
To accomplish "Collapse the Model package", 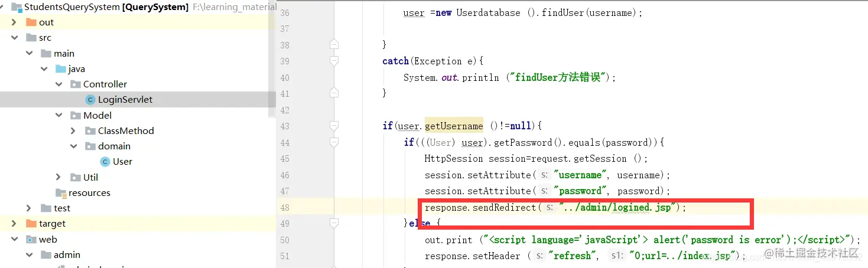I will pos(58,116).
